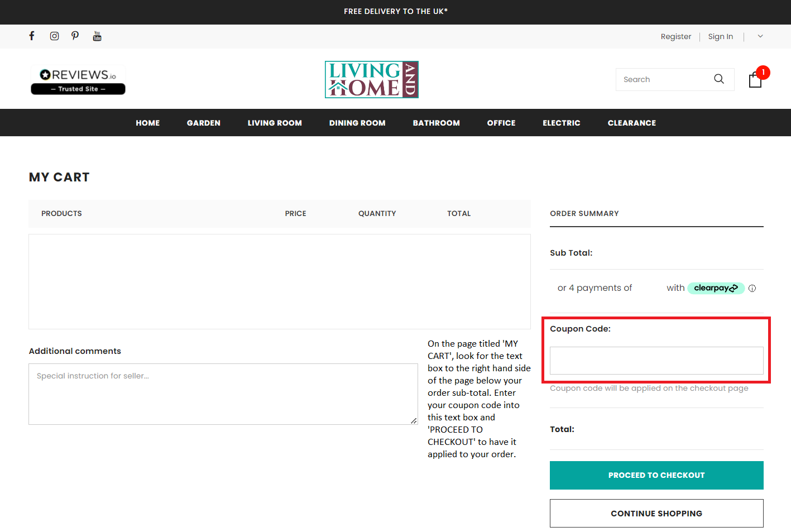Open the Bathroom menu item

point(437,123)
